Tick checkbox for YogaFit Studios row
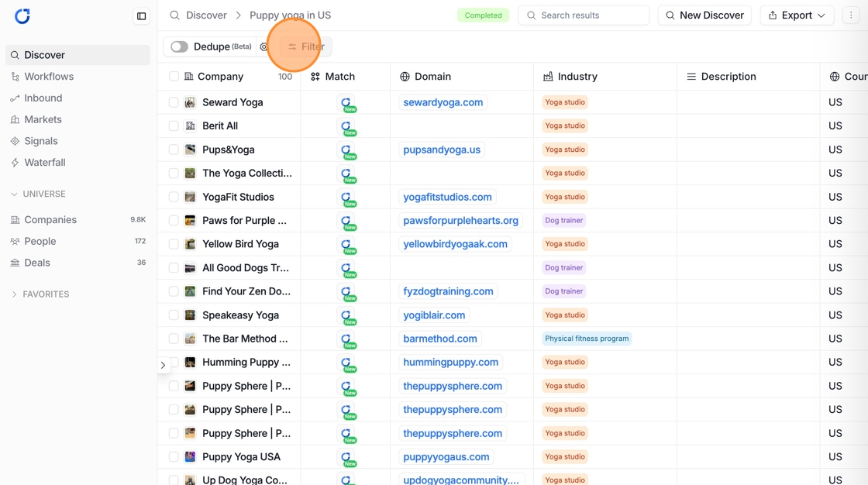Viewport: 868px width, 485px height. pyautogui.click(x=174, y=197)
